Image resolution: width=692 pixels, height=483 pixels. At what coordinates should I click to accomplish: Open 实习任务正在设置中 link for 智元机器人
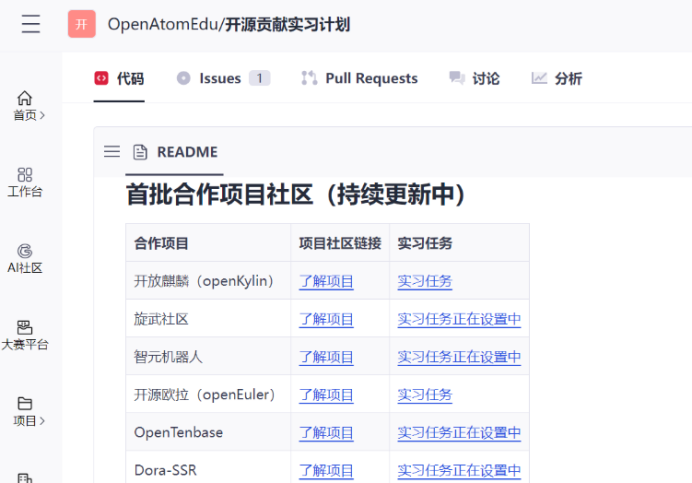pyautogui.click(x=459, y=357)
